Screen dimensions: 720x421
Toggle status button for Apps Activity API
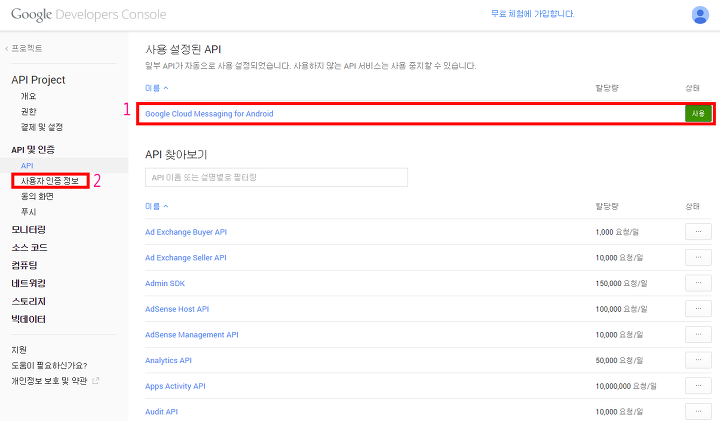[698, 386]
